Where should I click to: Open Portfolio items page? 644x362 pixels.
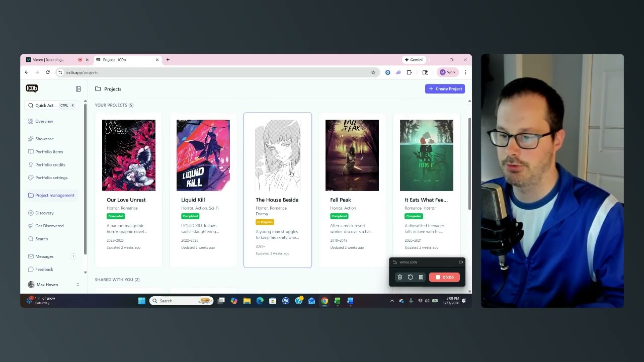tap(49, 152)
